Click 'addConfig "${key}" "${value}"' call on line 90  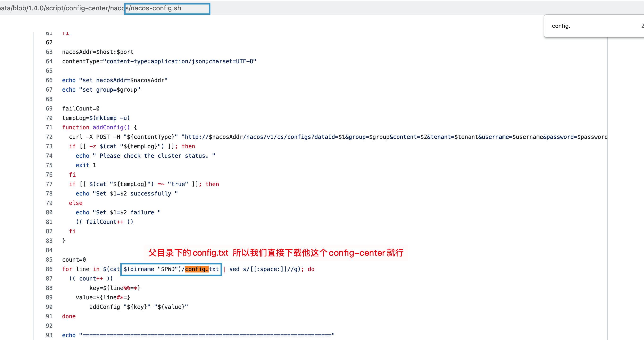(139, 307)
